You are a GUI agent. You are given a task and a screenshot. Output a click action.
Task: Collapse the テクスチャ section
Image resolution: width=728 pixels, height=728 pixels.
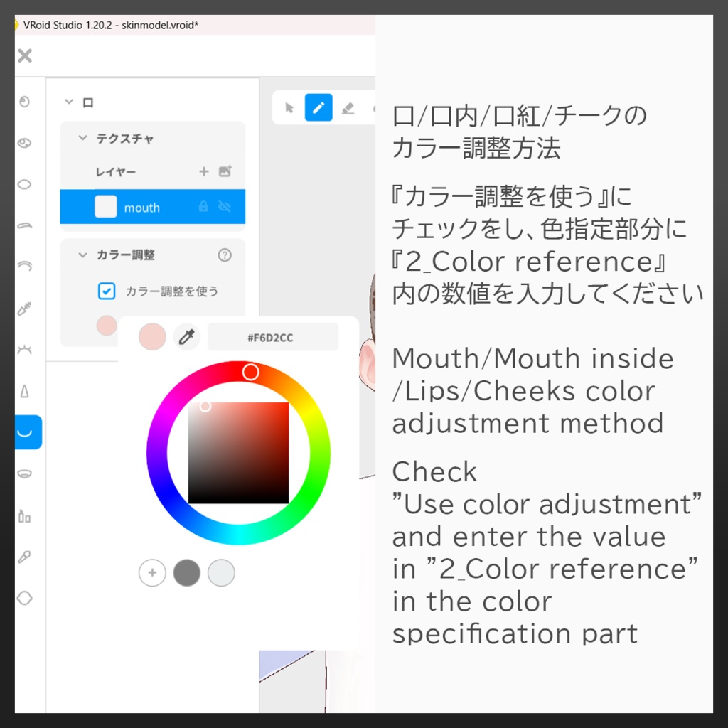point(82,138)
